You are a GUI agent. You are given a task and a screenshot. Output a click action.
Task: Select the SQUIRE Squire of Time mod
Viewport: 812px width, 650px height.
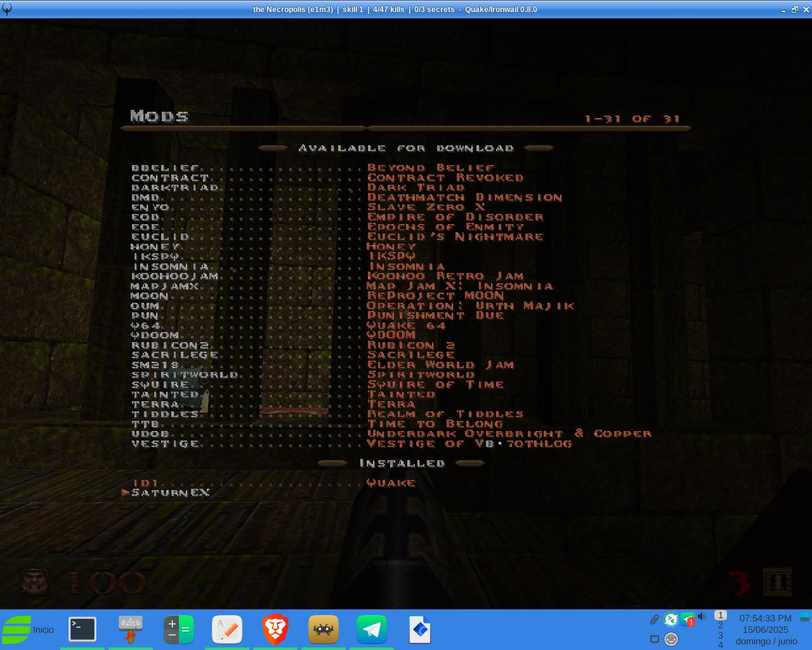point(318,385)
